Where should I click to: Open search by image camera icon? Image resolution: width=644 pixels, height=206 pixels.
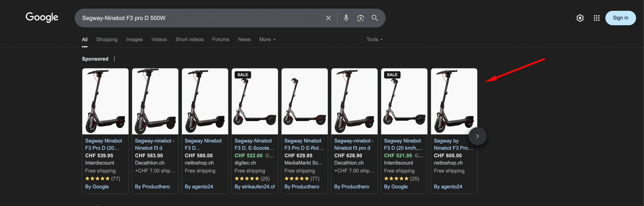[361, 18]
